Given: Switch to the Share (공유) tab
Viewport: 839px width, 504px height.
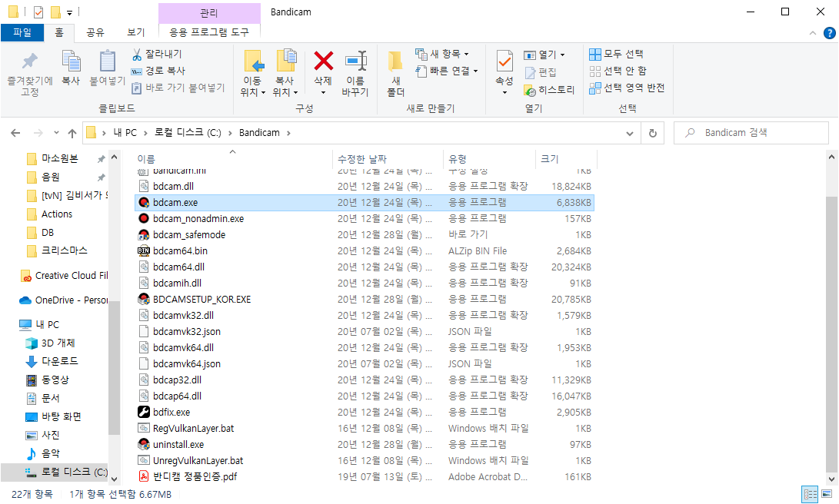Looking at the screenshot, I should point(95,32).
